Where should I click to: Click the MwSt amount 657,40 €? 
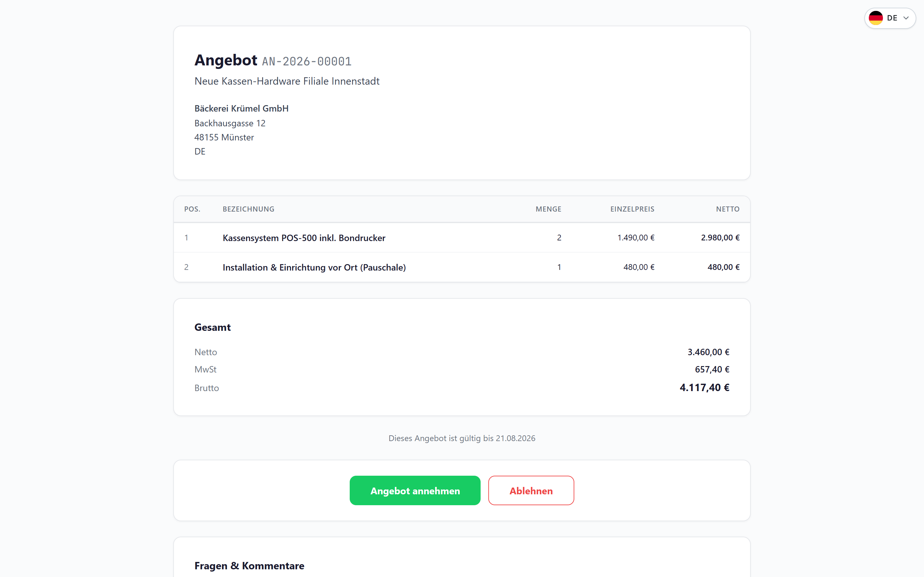tap(712, 369)
